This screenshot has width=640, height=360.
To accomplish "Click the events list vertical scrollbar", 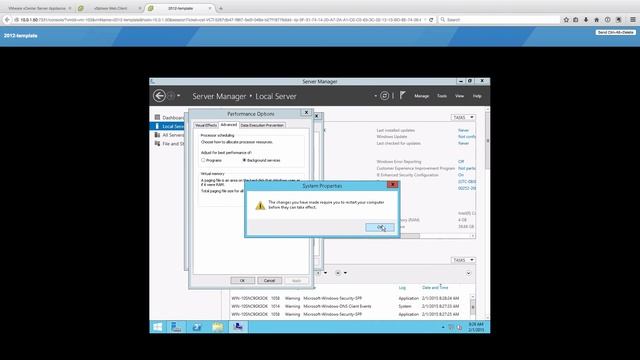I will pos(473,306).
